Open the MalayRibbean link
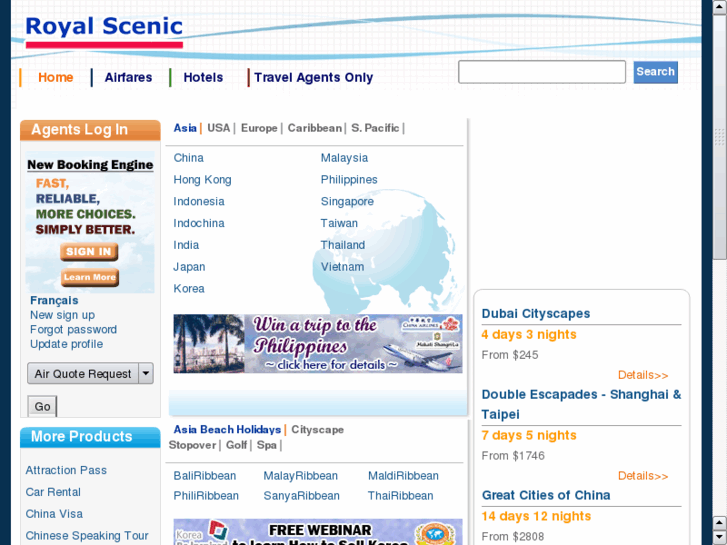This screenshot has height=545, width=727. pyautogui.click(x=300, y=476)
